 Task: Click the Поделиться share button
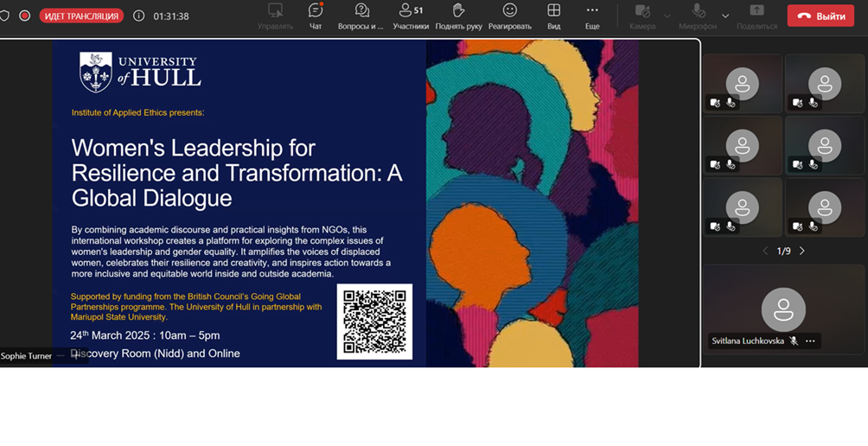point(756,16)
